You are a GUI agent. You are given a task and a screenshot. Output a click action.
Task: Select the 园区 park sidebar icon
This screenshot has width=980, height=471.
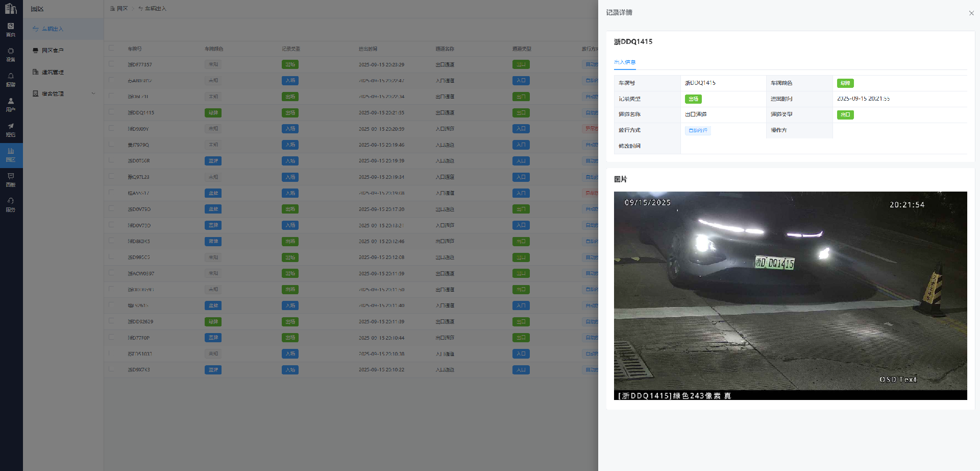[x=11, y=155]
